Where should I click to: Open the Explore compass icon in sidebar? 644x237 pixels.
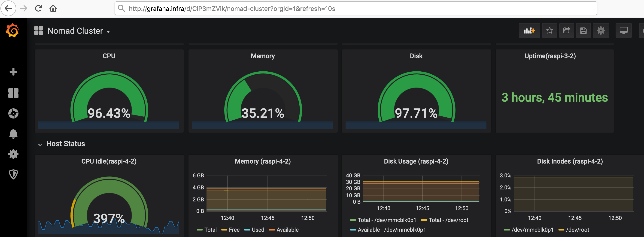click(x=13, y=113)
